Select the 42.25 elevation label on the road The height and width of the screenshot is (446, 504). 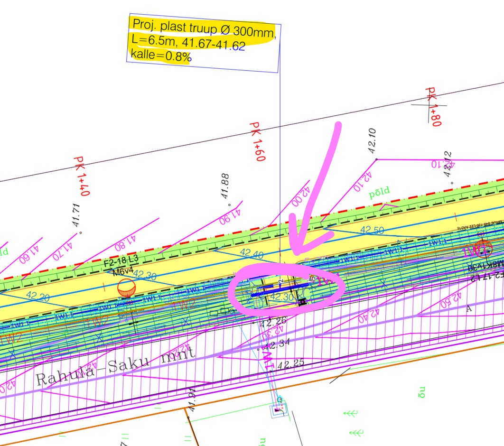290,365
